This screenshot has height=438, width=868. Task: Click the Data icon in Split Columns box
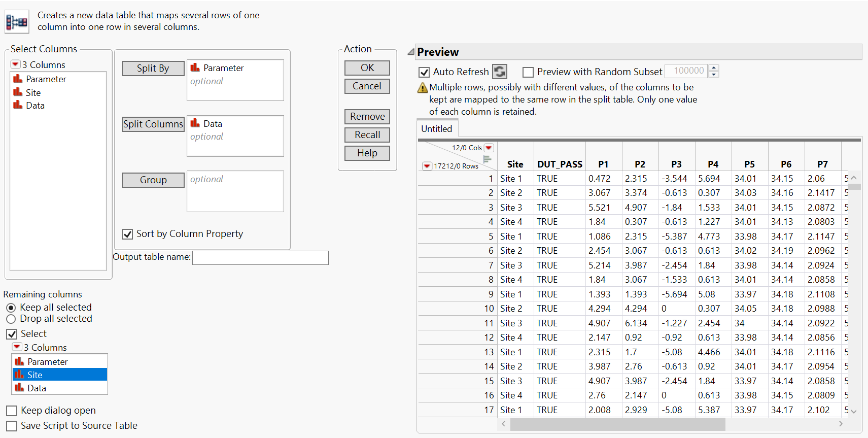point(195,123)
